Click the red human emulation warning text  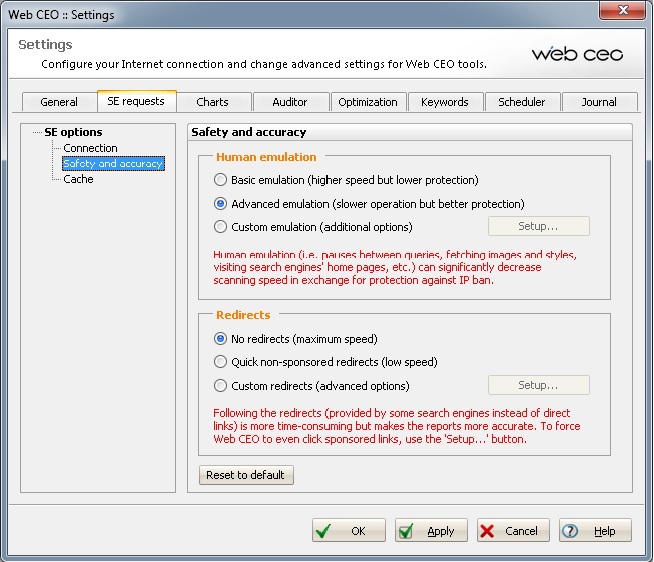pos(395,267)
